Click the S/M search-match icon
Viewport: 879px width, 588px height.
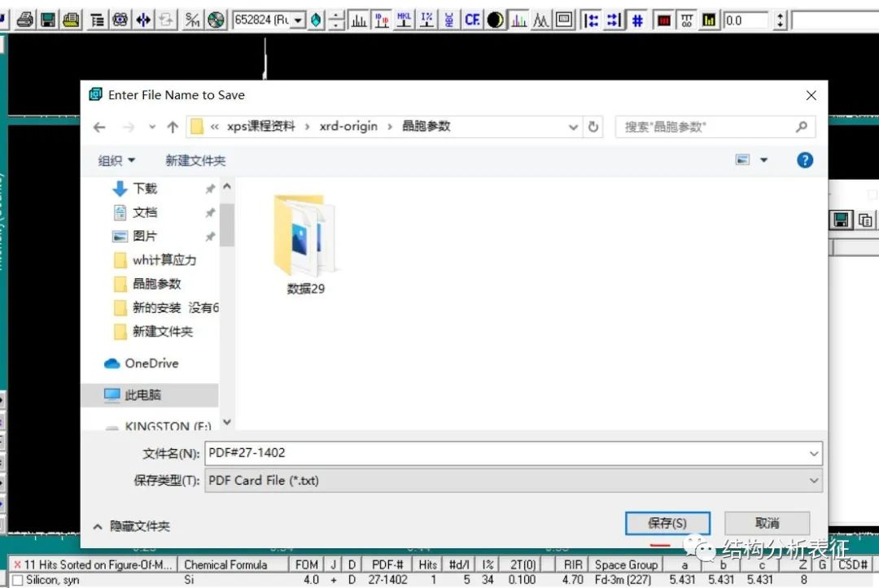point(192,20)
